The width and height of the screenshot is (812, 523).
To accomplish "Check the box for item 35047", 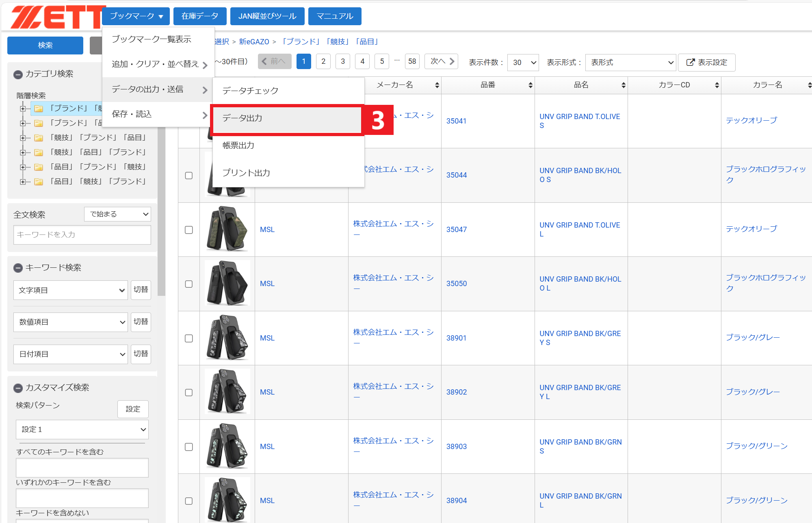I will [189, 230].
